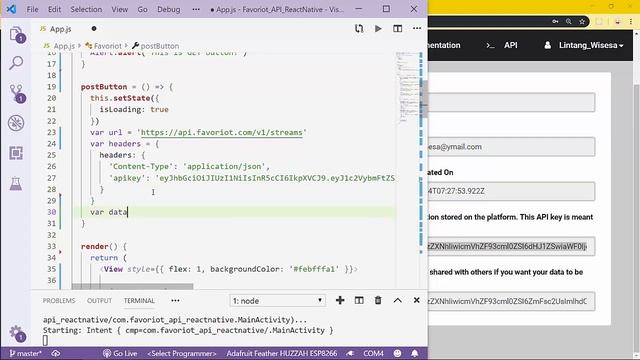Click the Go Live server button
Screen dimensions: 640x360
(x=120, y=353)
